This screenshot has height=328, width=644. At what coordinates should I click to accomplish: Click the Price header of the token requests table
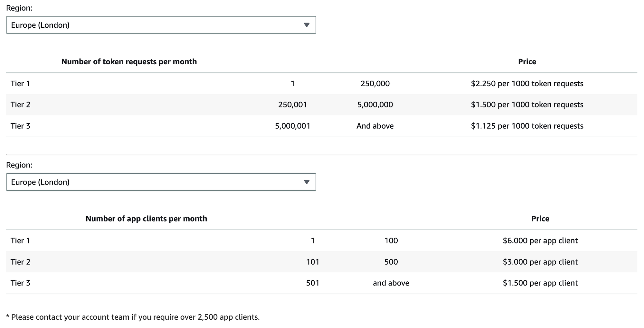tap(527, 62)
